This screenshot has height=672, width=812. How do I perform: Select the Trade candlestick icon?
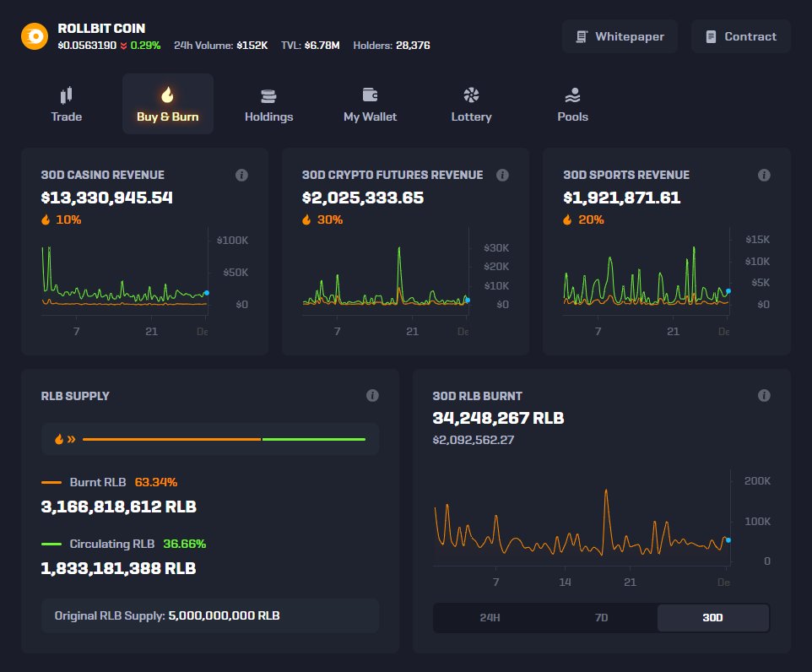click(x=67, y=95)
